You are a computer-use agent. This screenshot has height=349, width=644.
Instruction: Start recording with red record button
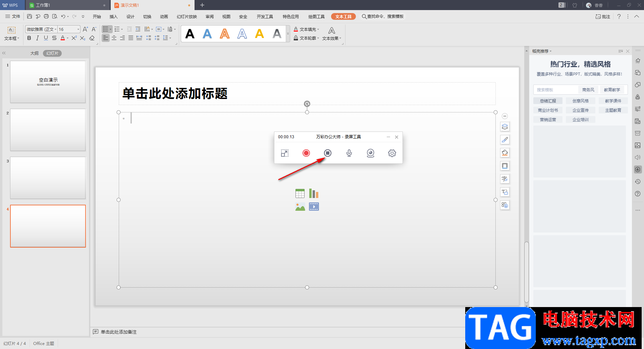[x=306, y=153]
